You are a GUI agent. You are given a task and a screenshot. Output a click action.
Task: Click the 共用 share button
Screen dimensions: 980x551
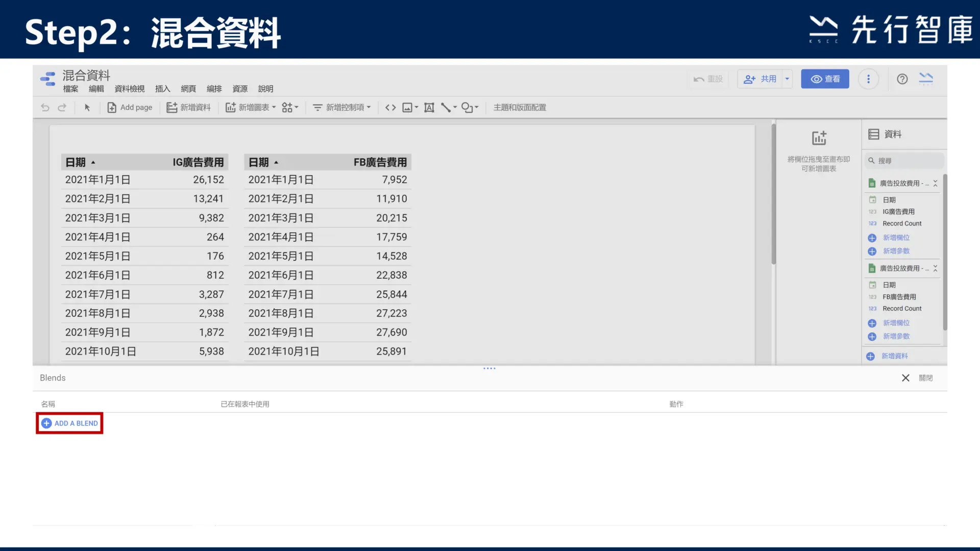coord(760,79)
